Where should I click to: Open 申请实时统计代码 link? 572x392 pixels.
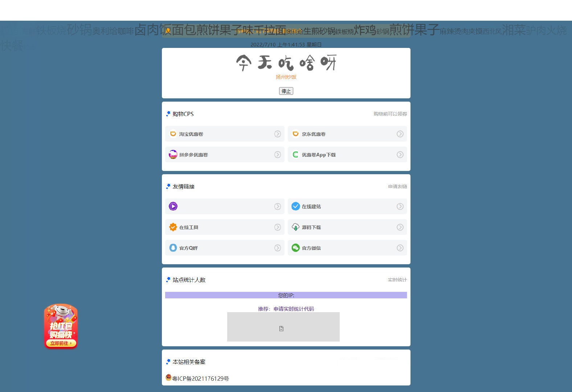[x=294, y=309]
